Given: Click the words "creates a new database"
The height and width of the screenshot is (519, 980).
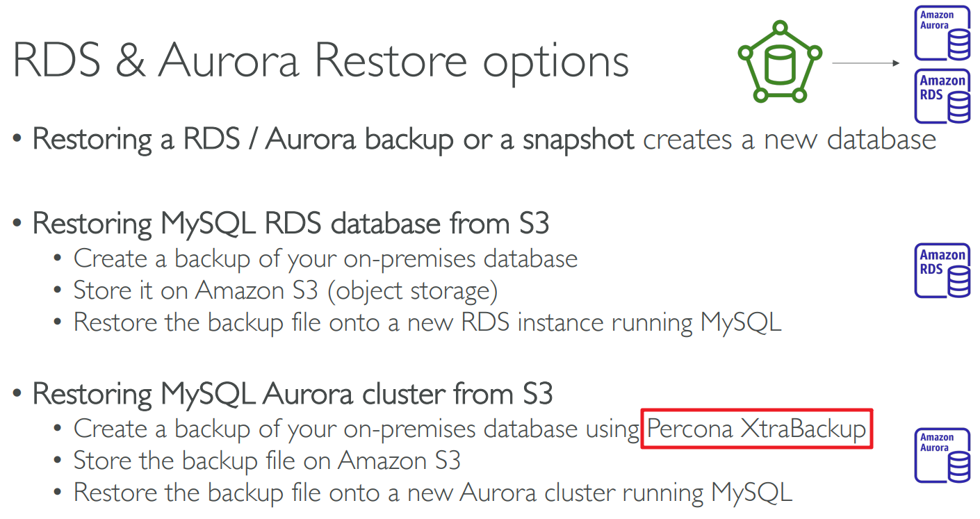Looking at the screenshot, I should (790, 140).
